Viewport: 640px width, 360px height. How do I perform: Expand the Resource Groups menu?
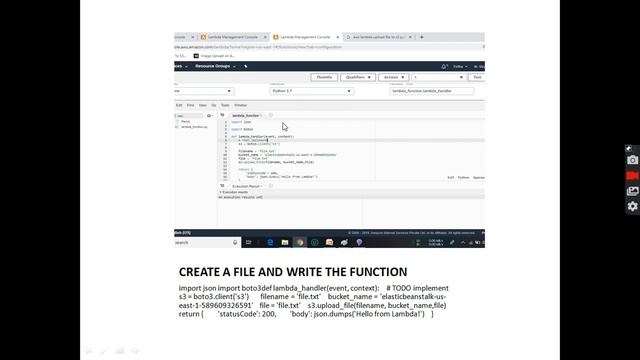(x=215, y=66)
